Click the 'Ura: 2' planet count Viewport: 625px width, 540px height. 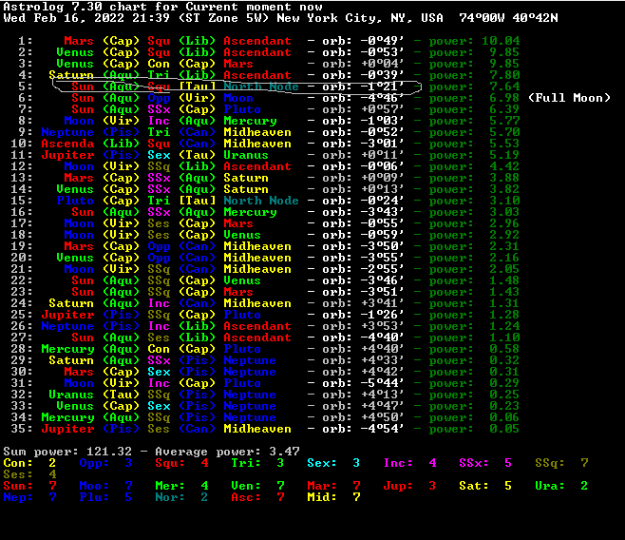(562, 486)
